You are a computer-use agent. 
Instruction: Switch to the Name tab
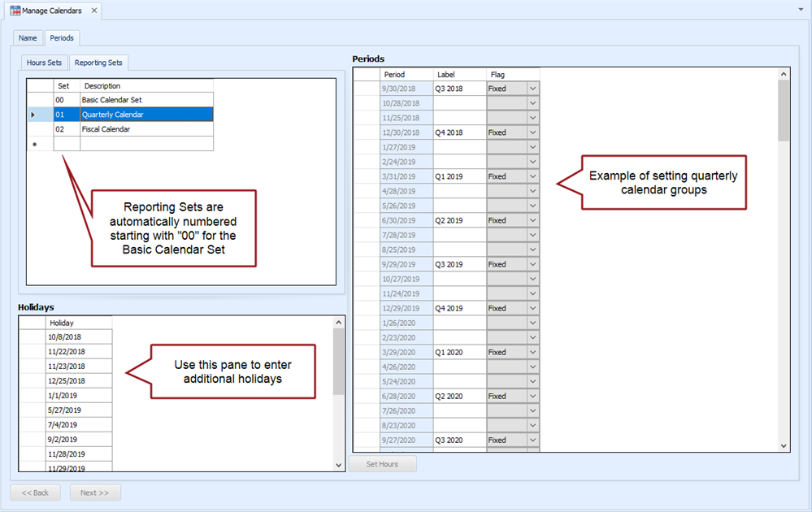pos(28,37)
